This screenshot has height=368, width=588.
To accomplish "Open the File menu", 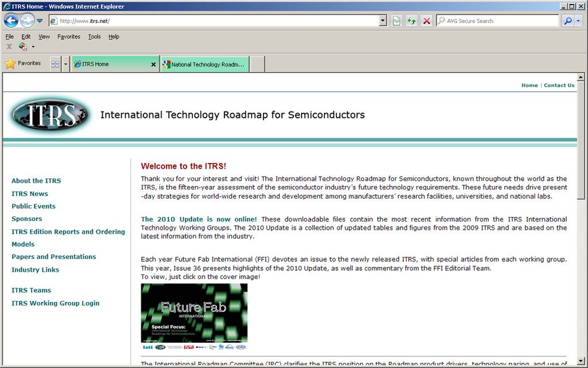I will pos(9,36).
